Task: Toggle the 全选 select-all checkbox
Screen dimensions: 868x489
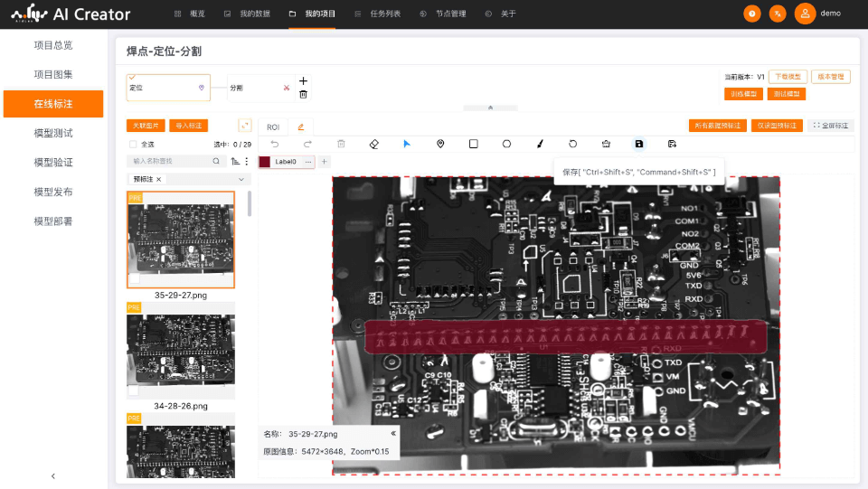Action: coord(134,145)
